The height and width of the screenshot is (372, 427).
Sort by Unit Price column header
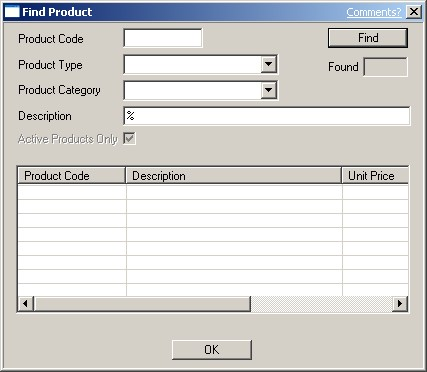pyautogui.click(x=375, y=176)
